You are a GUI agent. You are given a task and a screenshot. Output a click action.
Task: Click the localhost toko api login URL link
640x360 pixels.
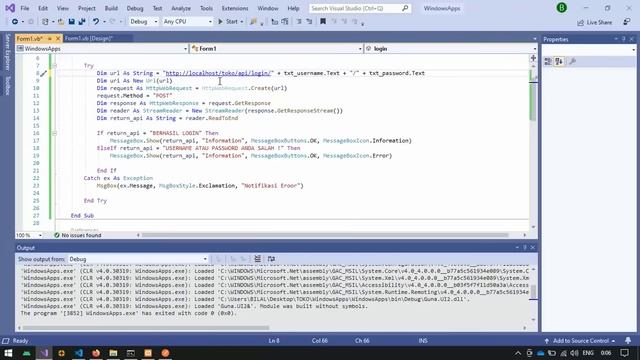pyautogui.click(x=218, y=73)
